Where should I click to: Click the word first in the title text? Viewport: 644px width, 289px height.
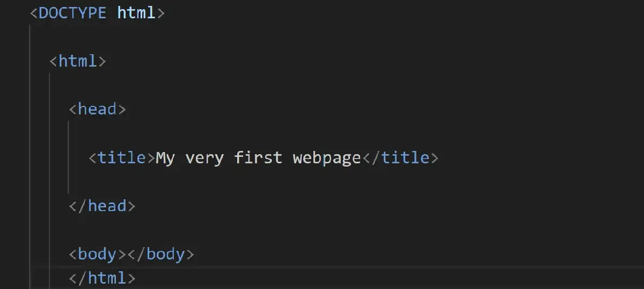coord(258,158)
